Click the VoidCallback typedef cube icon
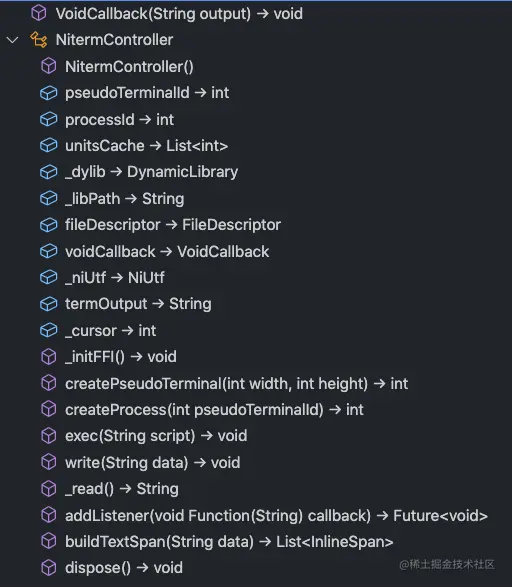The height and width of the screenshot is (587, 512). click(39, 13)
